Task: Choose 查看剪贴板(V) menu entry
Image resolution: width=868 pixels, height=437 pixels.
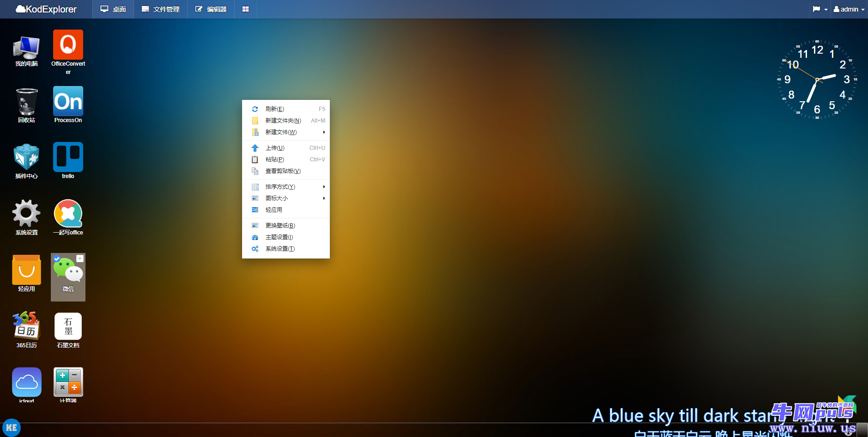Action: pyautogui.click(x=286, y=171)
